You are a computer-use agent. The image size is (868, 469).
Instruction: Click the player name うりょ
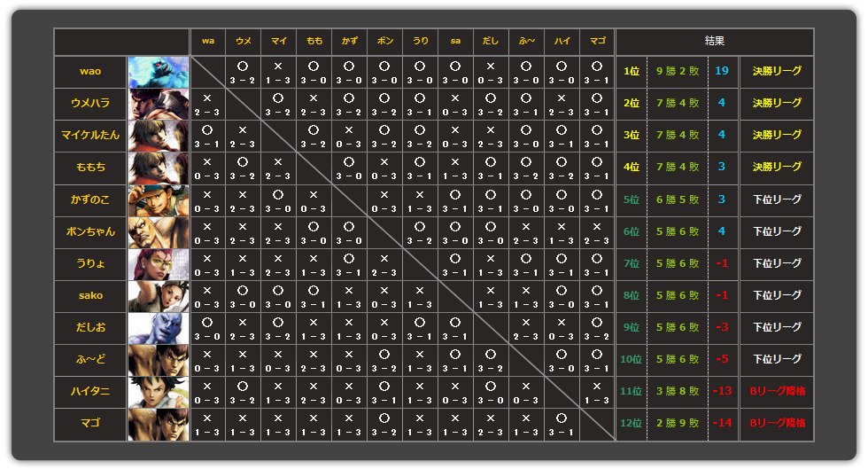click(x=90, y=263)
